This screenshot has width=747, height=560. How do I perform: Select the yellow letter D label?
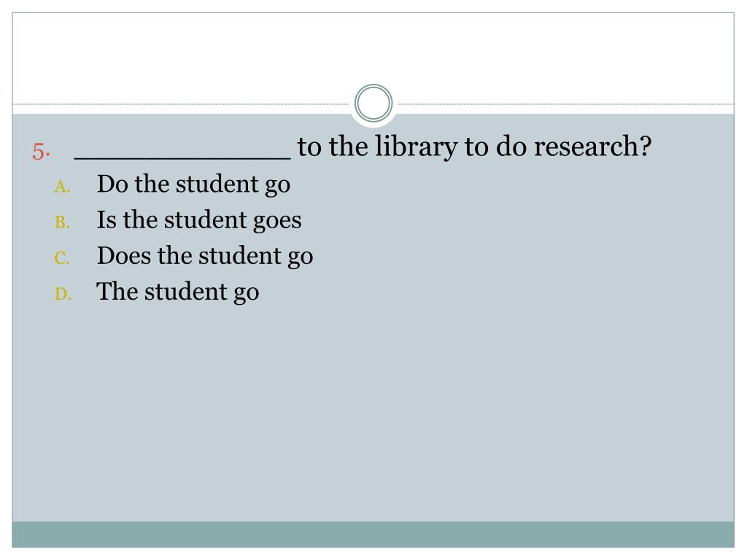(x=63, y=294)
